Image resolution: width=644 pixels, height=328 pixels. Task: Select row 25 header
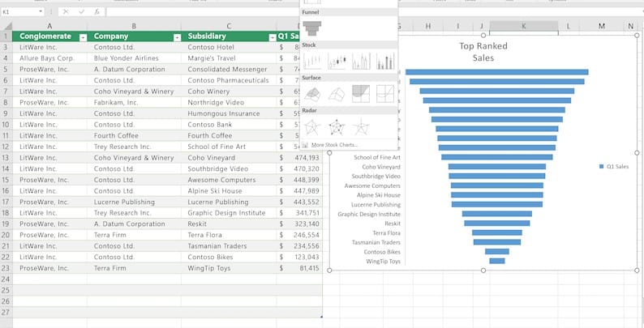coord(6,290)
